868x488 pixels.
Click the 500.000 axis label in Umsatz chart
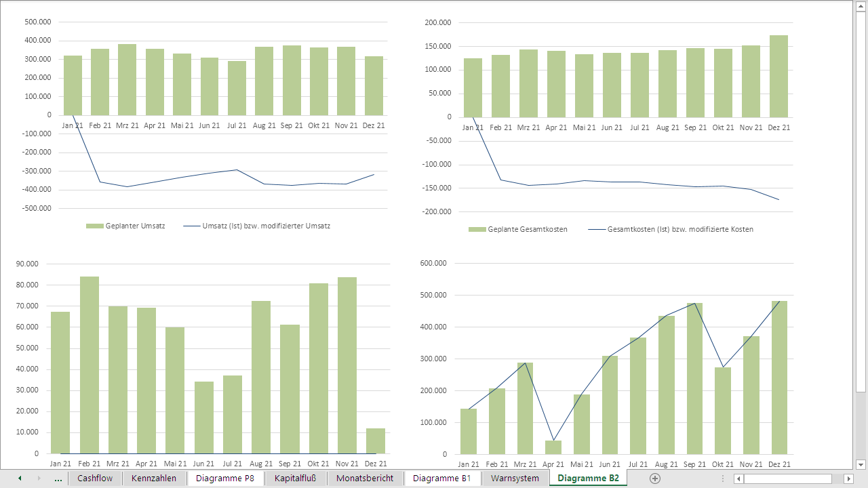click(38, 22)
